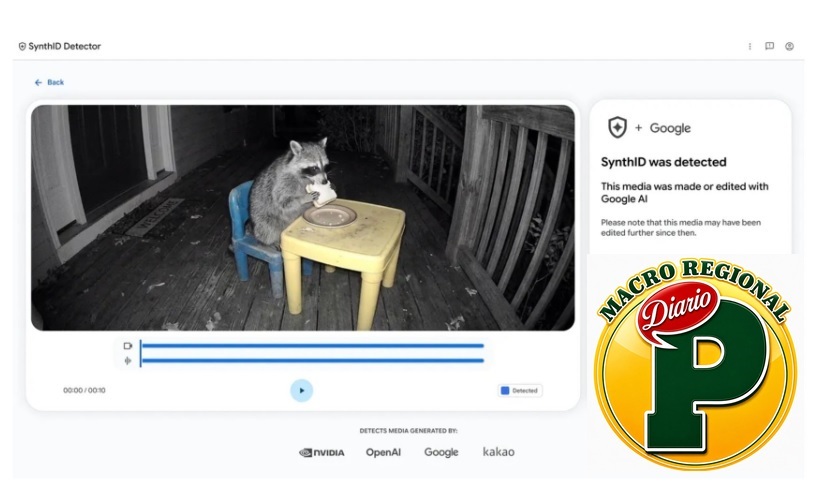Viewport: 820px width, 484px height.
Task: Click the SynthID Detector title text
Action: [64, 47]
